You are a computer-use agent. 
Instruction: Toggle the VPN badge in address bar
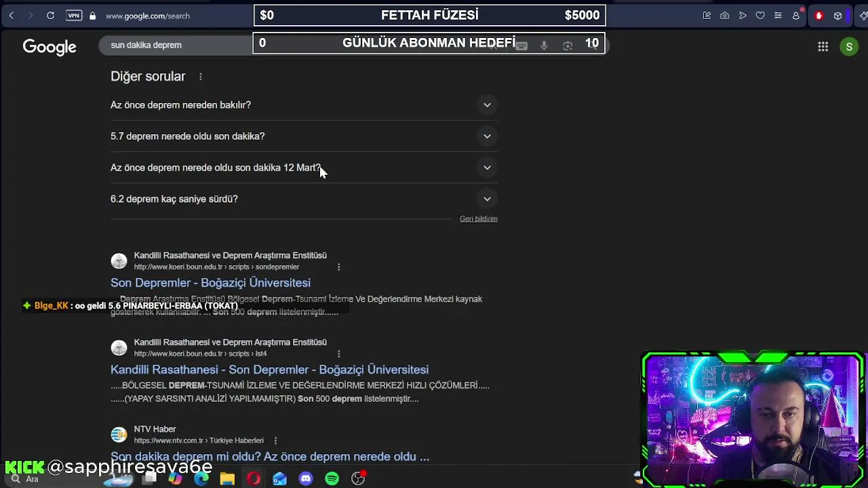74,16
